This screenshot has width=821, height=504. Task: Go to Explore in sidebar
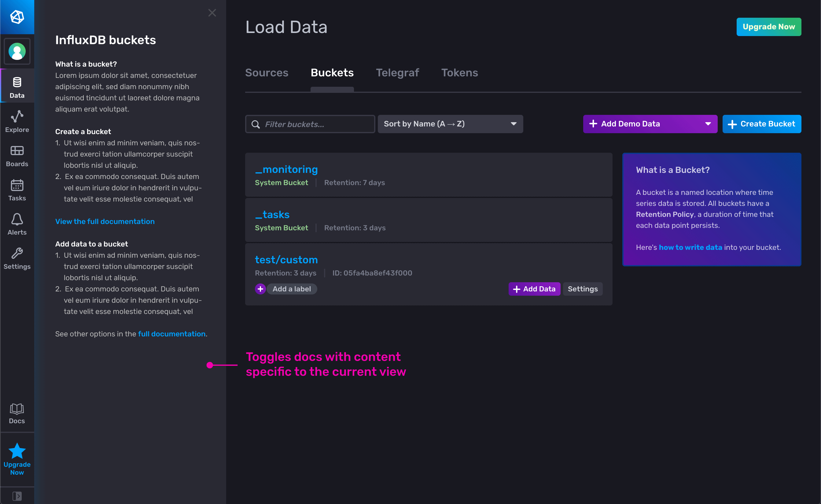17,122
